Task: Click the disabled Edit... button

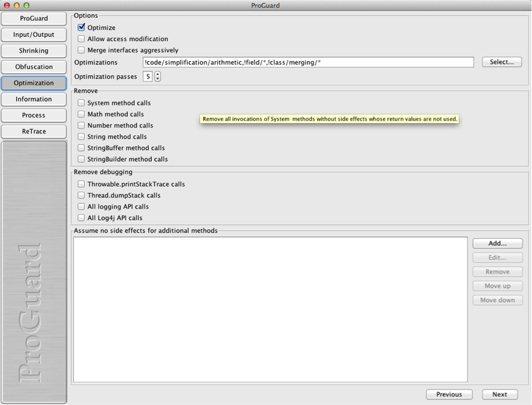Action: [x=498, y=257]
